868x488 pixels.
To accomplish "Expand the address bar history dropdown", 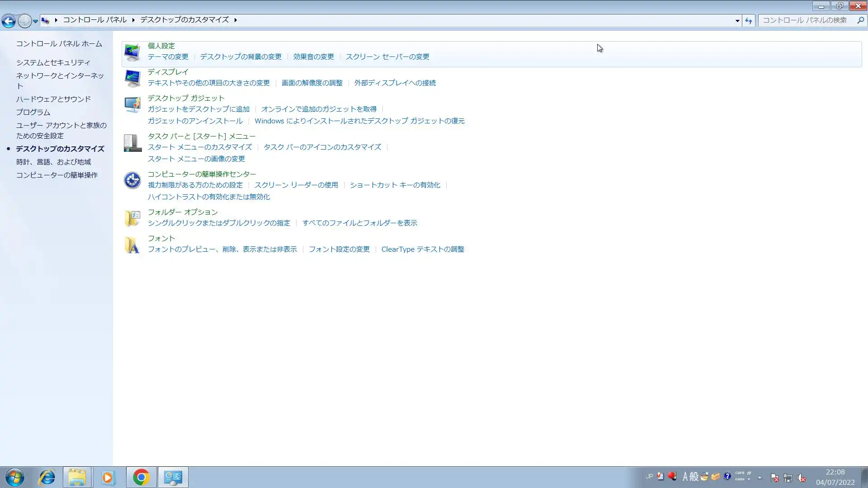I will tap(737, 20).
